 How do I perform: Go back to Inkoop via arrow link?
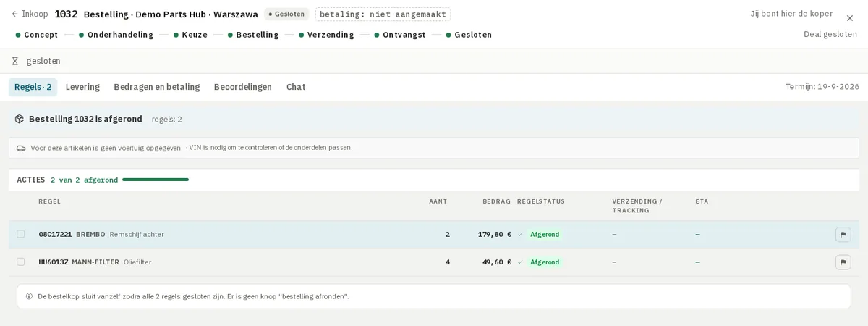[x=30, y=14]
